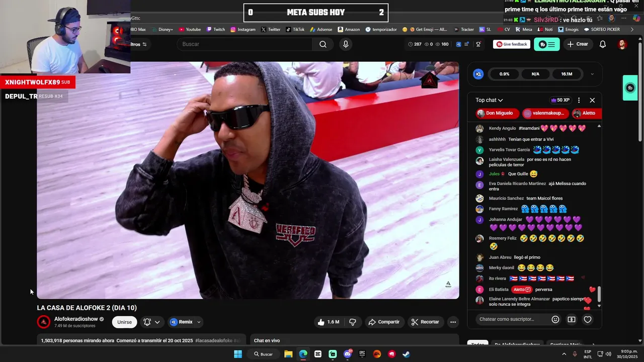This screenshot has height=362, width=644.
Task: Open chat options three-dot menu
Action: (579, 100)
